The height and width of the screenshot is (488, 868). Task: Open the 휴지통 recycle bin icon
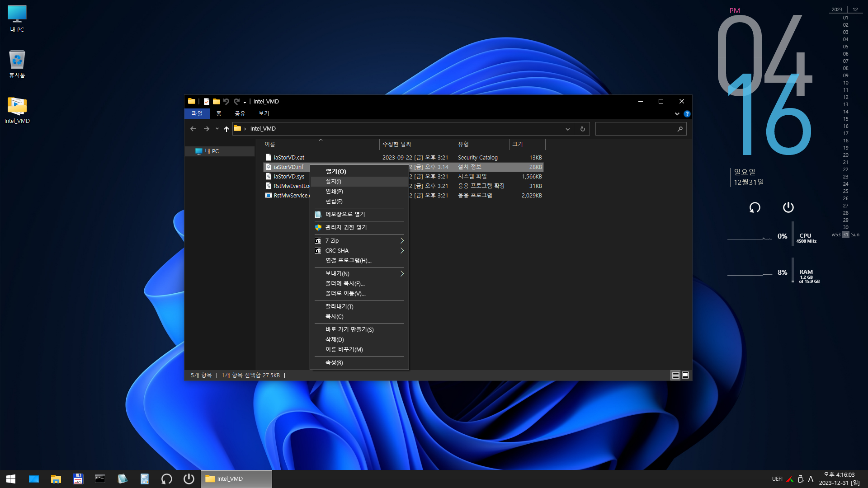[17, 64]
